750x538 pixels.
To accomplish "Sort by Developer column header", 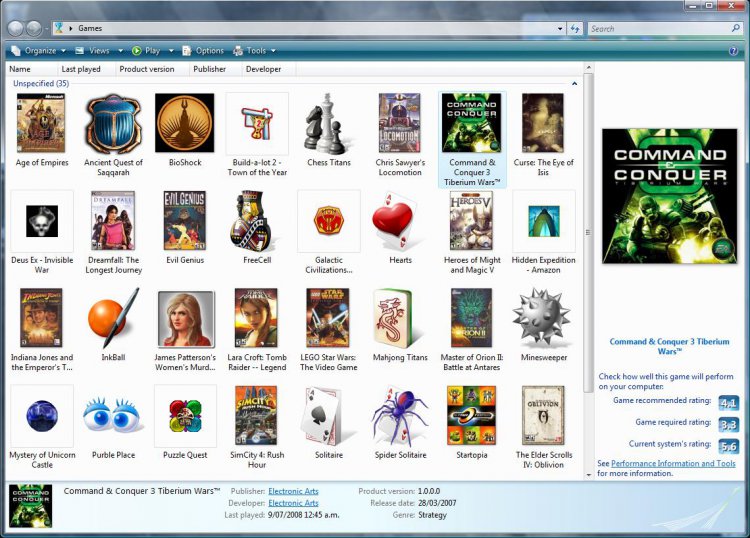I will (269, 69).
